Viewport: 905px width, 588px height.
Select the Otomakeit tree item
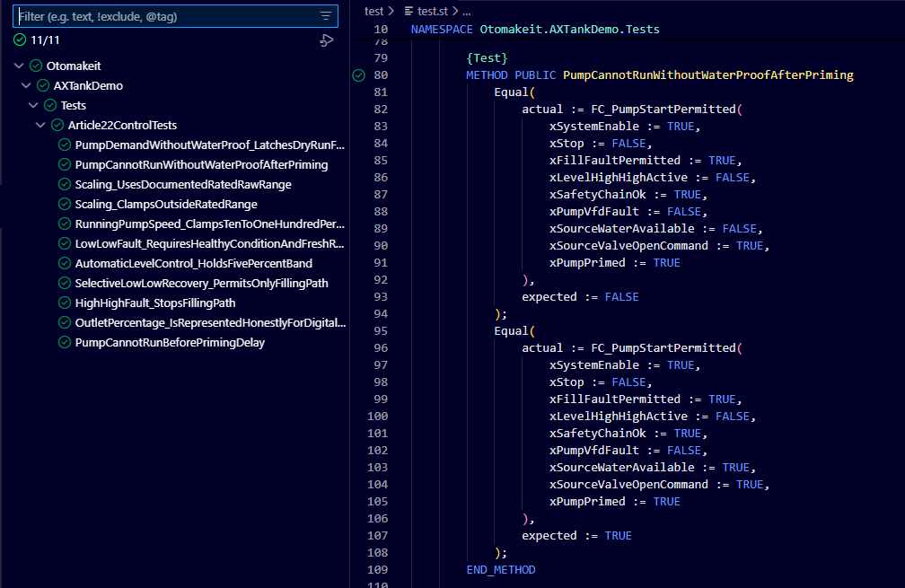74,66
